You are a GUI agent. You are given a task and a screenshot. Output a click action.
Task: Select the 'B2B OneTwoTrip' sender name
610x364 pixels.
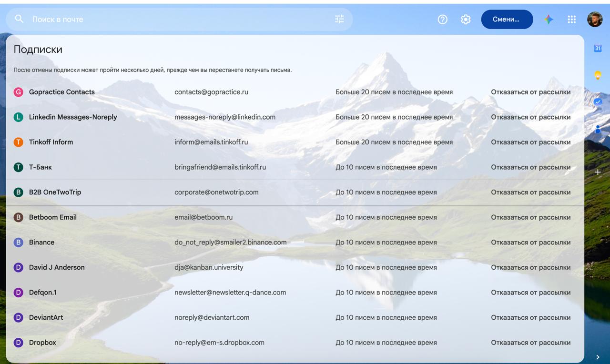click(55, 192)
